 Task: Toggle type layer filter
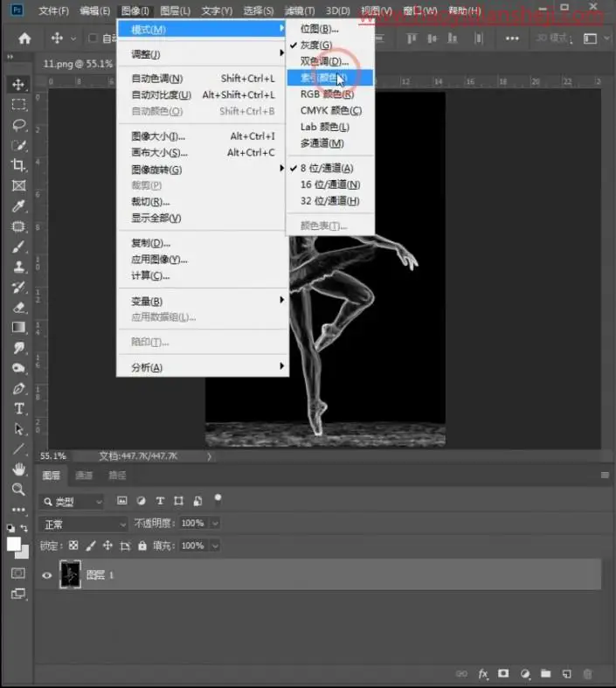160,501
